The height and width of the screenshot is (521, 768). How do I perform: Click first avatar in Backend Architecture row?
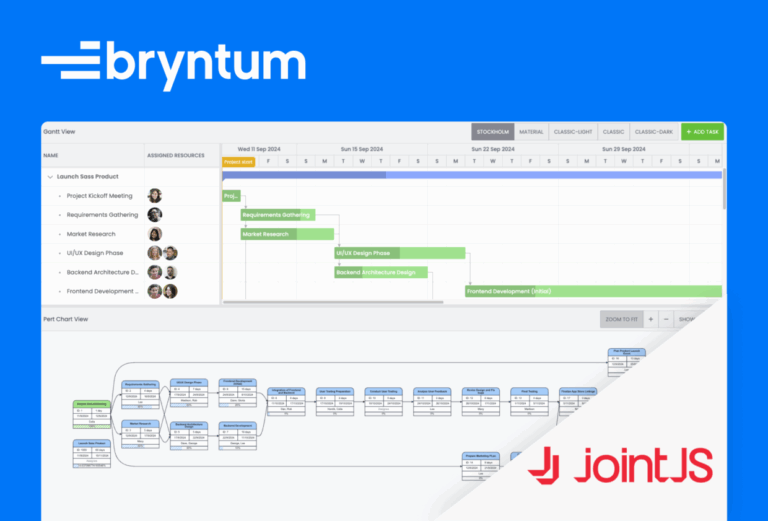coord(155,272)
